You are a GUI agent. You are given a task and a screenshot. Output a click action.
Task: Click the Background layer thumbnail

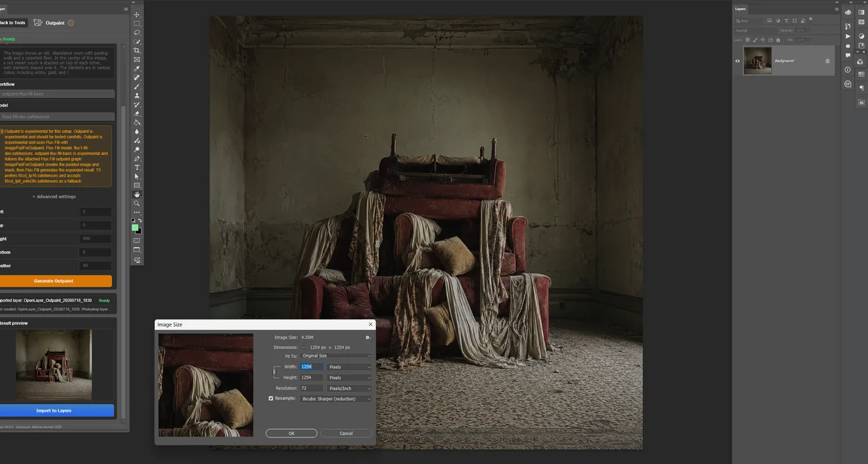click(758, 61)
